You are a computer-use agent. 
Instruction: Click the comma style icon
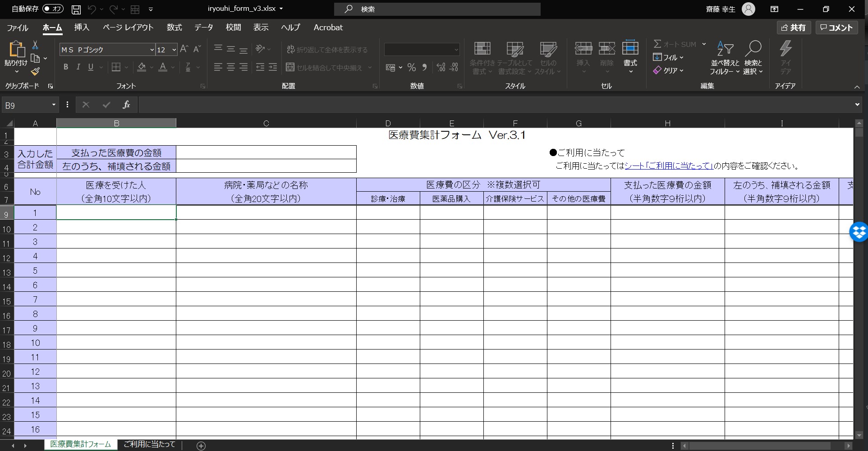pos(424,67)
